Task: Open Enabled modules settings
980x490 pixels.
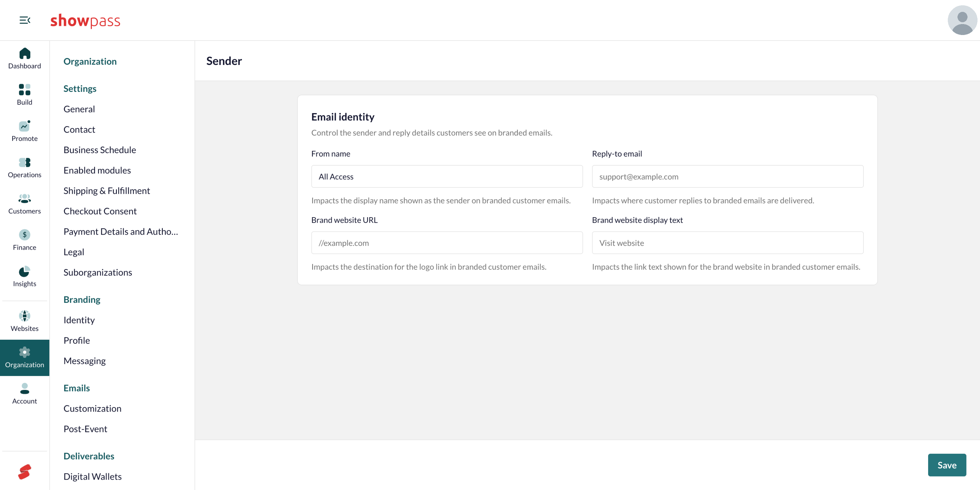Action: (x=97, y=170)
